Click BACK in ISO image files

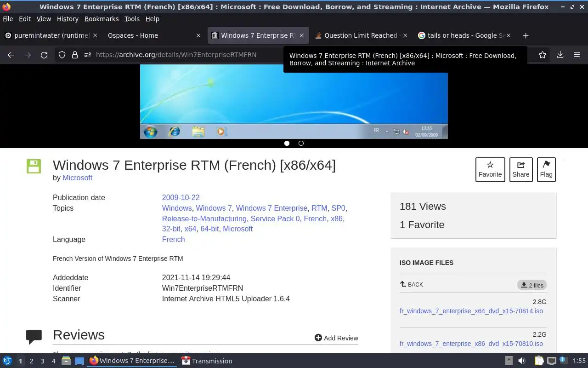(411, 284)
